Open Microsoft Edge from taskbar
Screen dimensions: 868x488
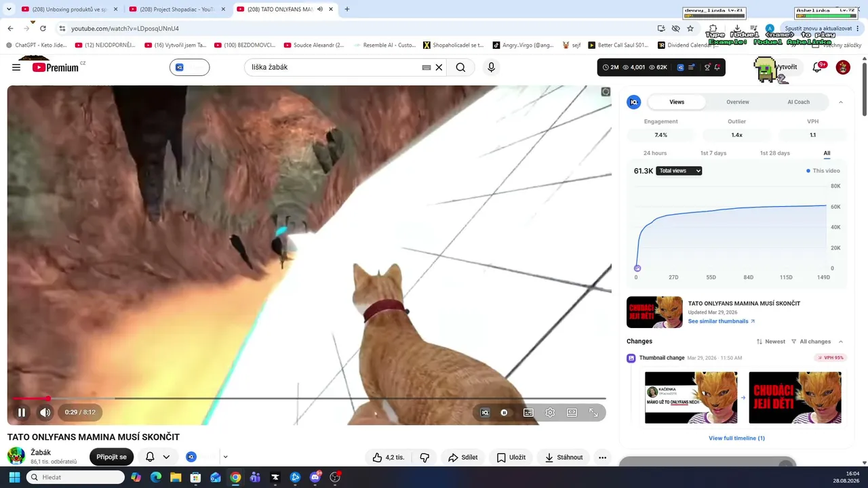[x=156, y=477]
